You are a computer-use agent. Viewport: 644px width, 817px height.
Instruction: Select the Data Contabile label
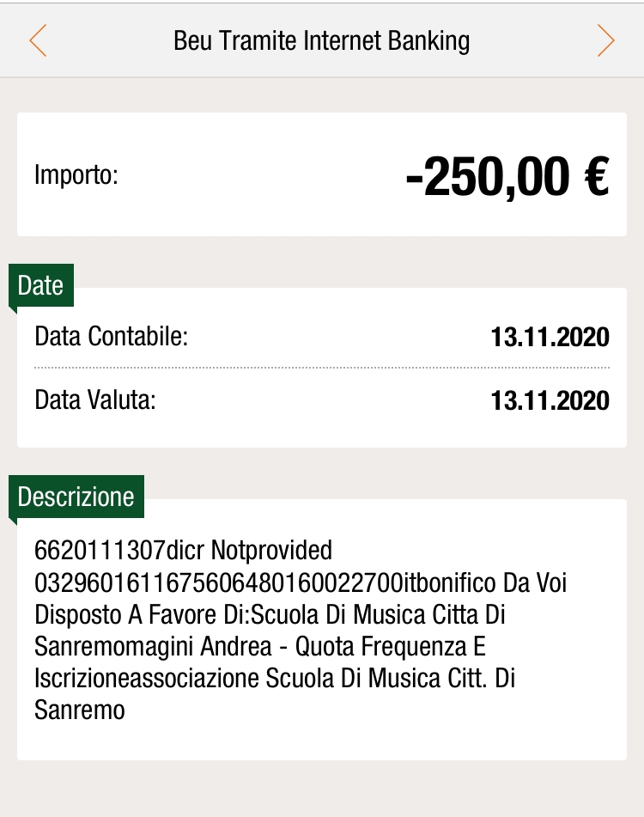pos(111,336)
